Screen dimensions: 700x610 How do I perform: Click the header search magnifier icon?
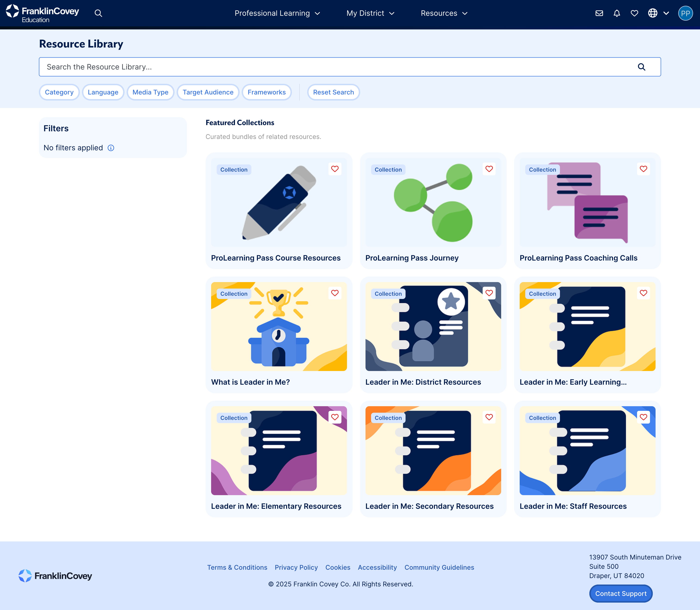[x=98, y=13]
